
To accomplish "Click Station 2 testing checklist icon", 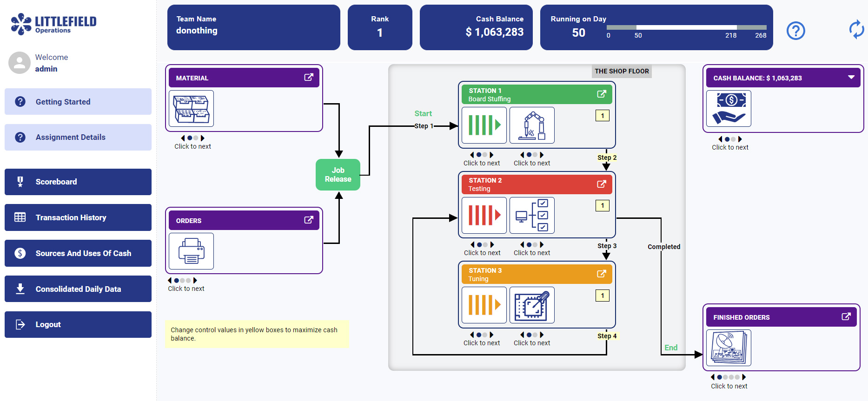I will (532, 215).
